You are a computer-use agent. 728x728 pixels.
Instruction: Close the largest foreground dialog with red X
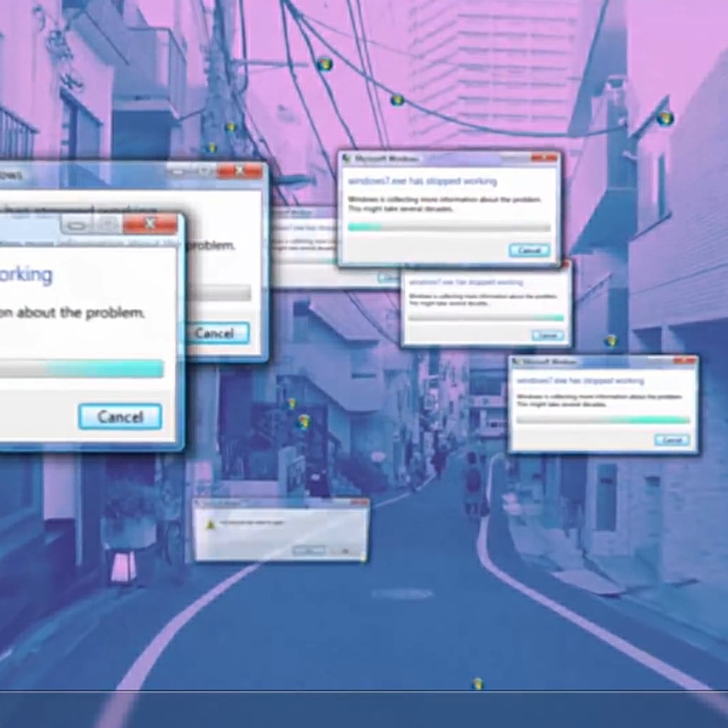(150, 224)
